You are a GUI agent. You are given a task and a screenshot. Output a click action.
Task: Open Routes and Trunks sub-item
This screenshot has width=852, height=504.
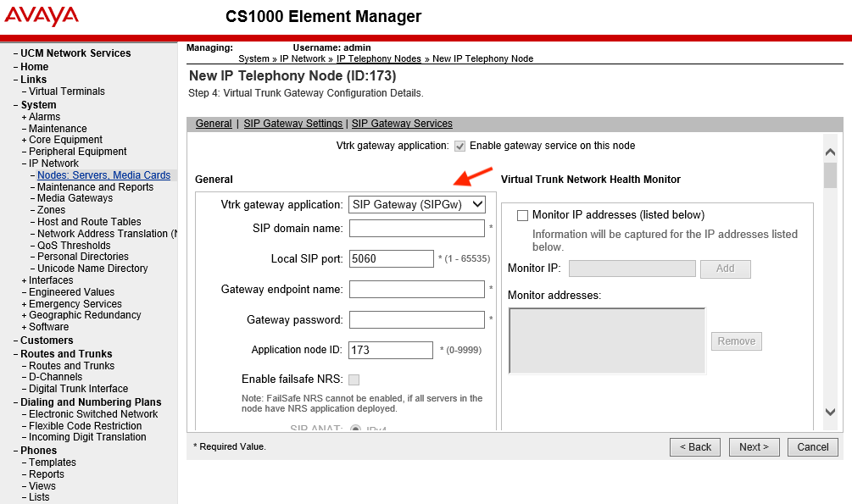(72, 366)
